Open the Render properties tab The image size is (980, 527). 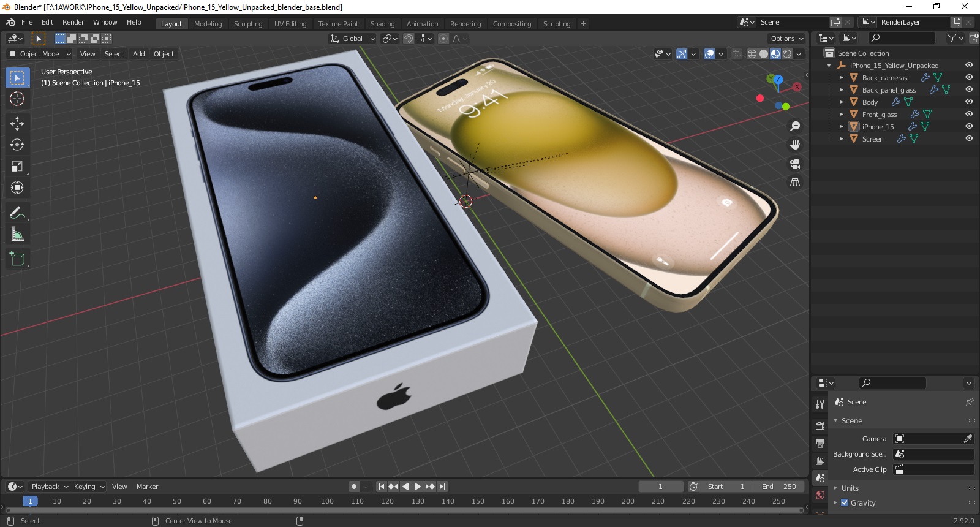point(820,426)
